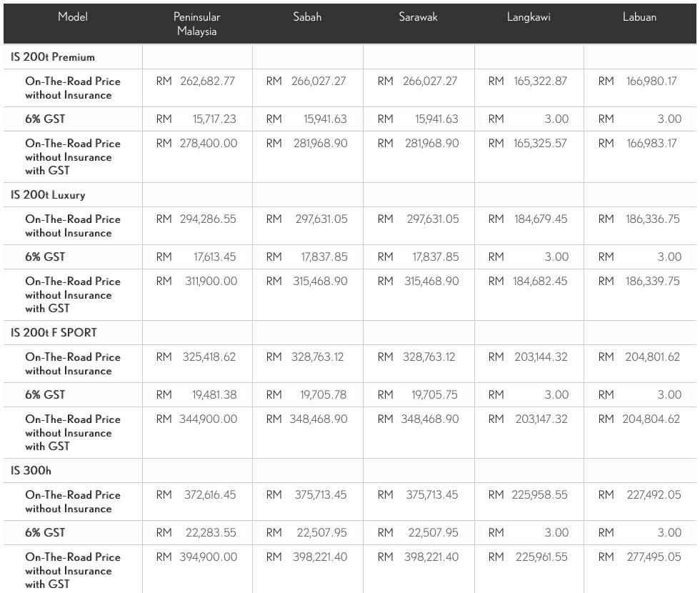Click Labuan price 166,983.17
This screenshot has height=593, width=700.
[x=651, y=144]
